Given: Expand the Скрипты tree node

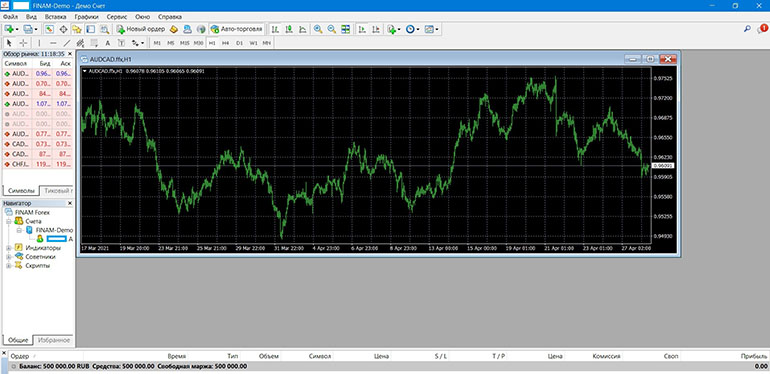Looking at the screenshot, I should (8, 266).
